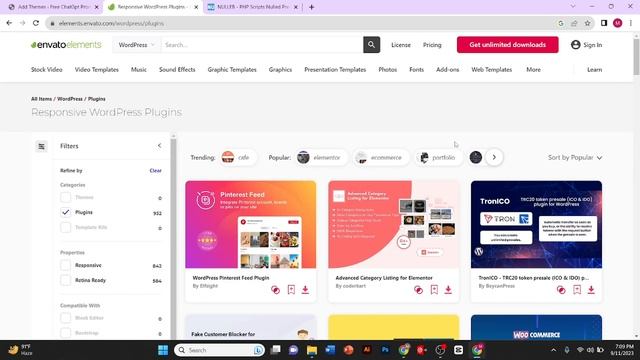Select the elementor popular tag
The width and height of the screenshot is (640, 360).
pos(321,158)
